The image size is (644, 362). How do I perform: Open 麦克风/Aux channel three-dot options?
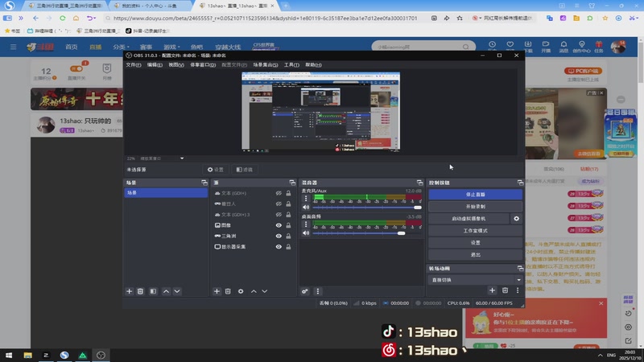click(306, 198)
